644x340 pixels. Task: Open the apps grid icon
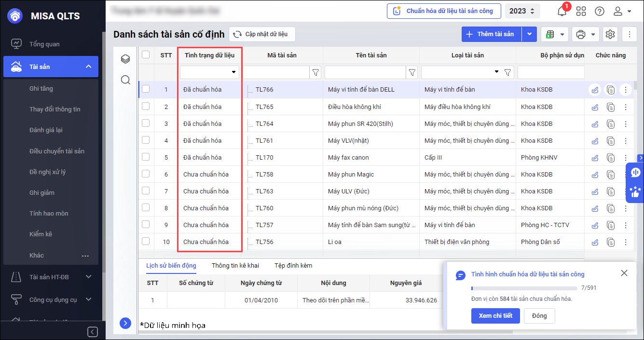[x=581, y=11]
